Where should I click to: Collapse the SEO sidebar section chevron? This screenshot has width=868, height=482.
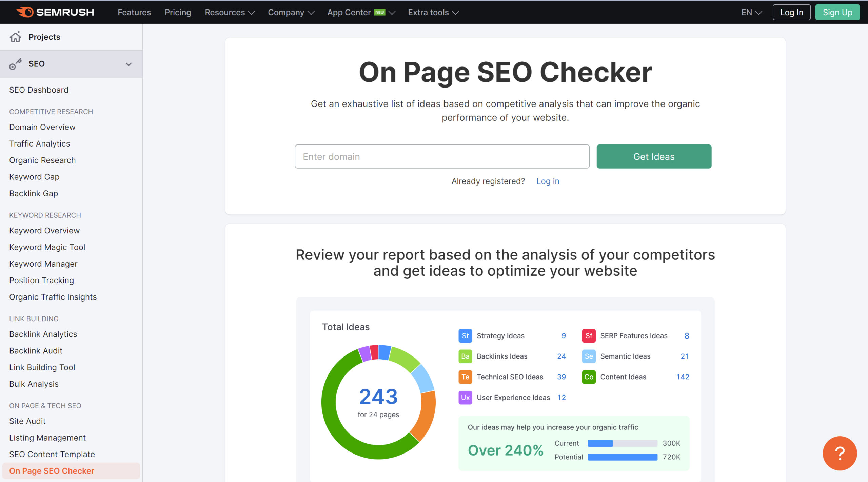[129, 64]
